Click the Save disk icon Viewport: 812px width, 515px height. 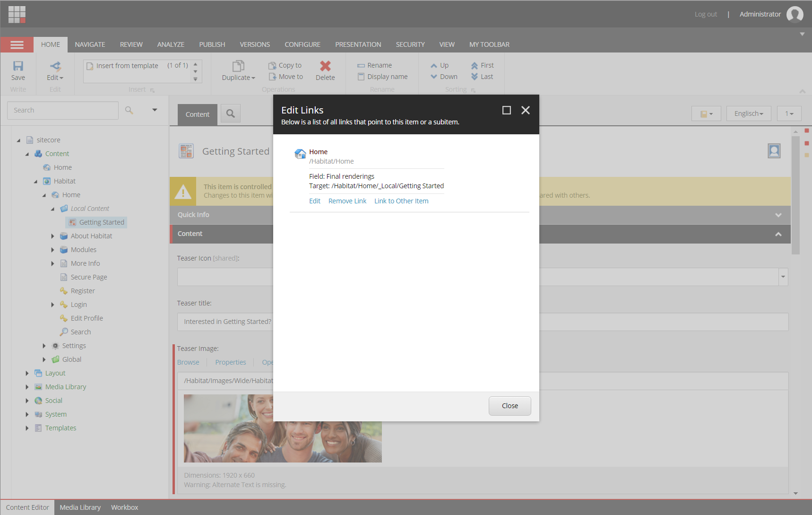pos(18,66)
